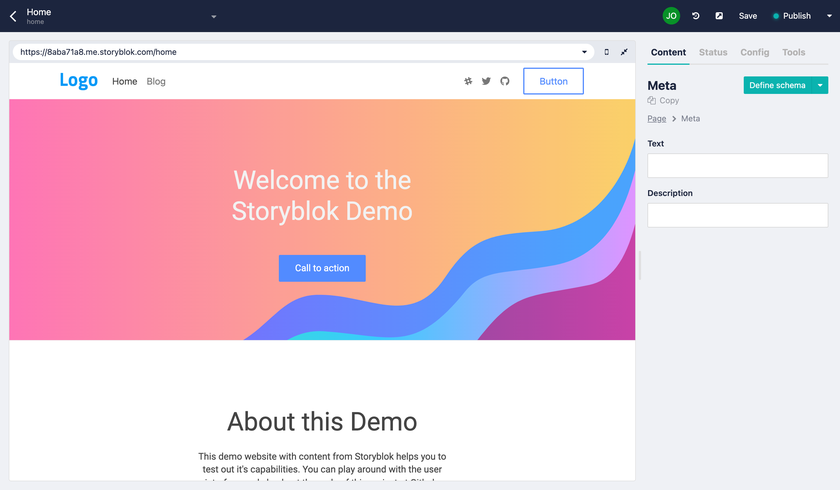Switch to the Content tab
The image size is (840, 490).
[668, 52]
